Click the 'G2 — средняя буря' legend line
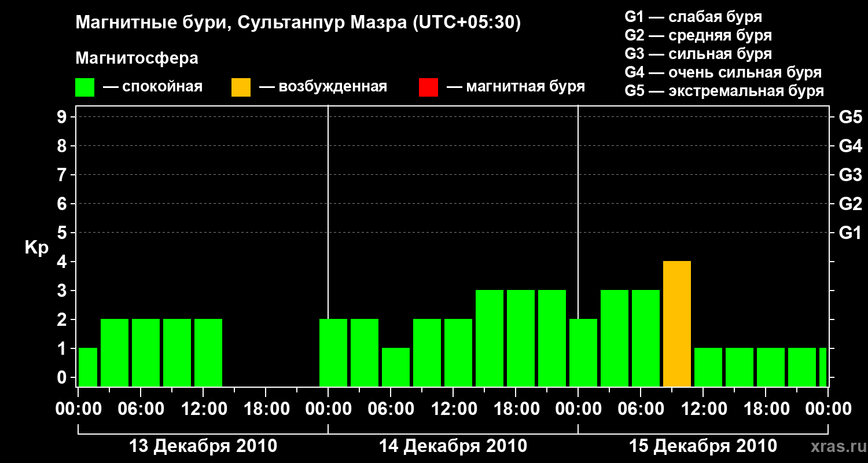This screenshot has height=463, width=868. coord(698,35)
